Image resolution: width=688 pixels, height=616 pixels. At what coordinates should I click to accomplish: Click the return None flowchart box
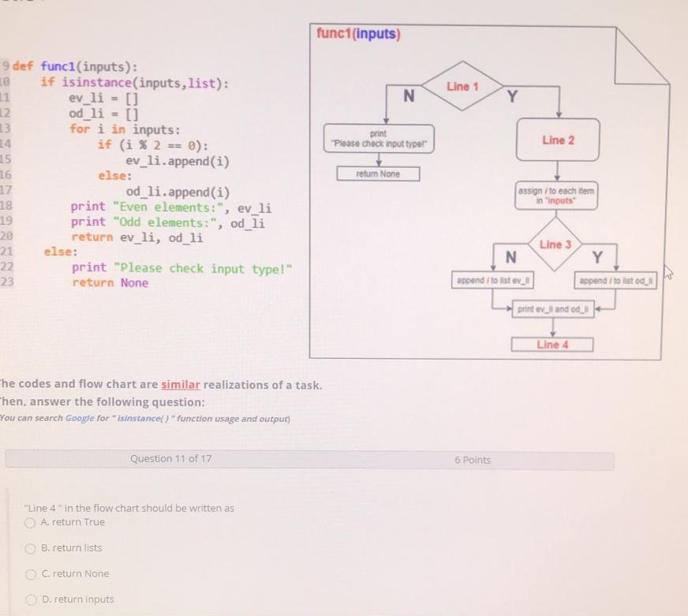(379, 174)
